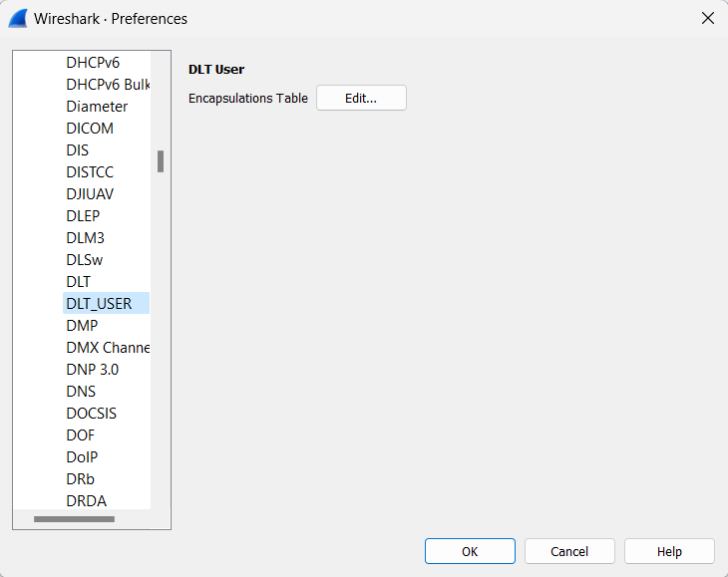
Task: Select the highlighted DLT_USER entry
Action: pos(106,303)
